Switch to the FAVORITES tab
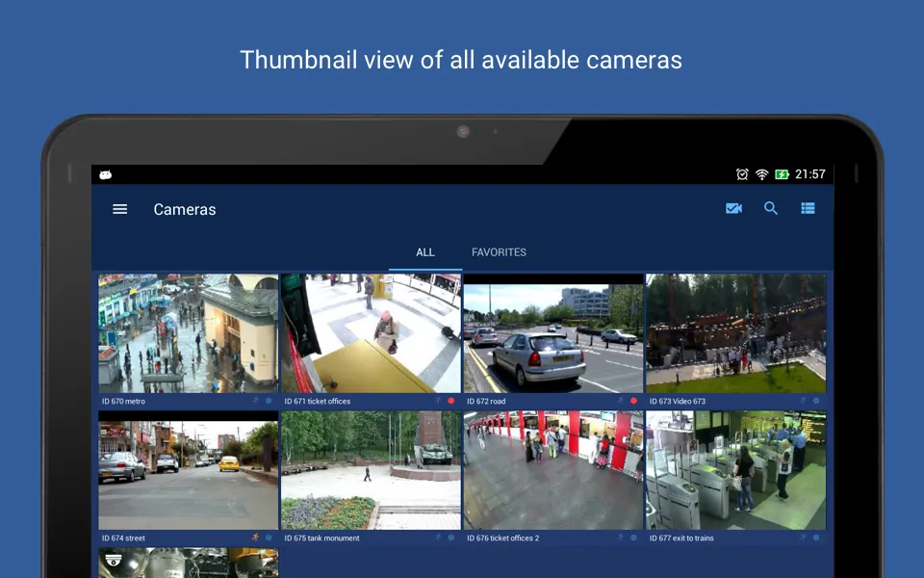The height and width of the screenshot is (578, 924). [x=500, y=252]
